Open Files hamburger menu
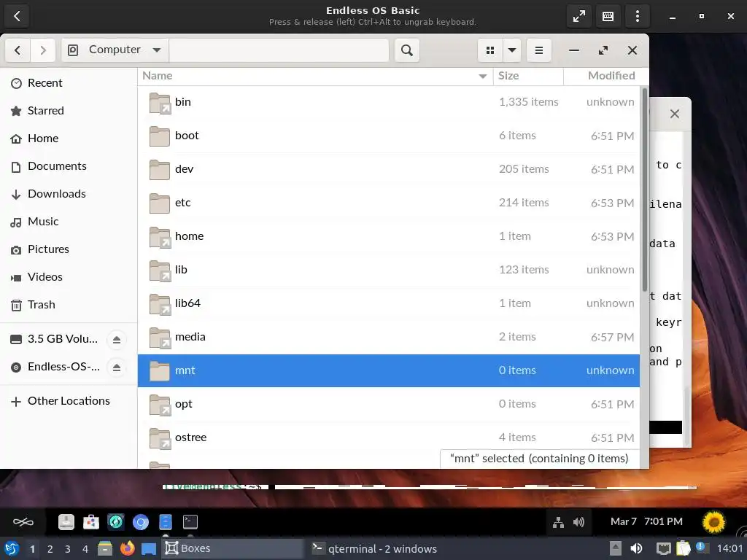The height and width of the screenshot is (560, 747). point(539,50)
